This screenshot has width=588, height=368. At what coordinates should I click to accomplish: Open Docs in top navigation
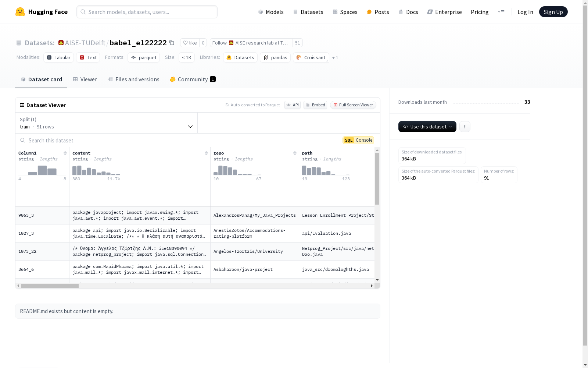click(x=408, y=12)
